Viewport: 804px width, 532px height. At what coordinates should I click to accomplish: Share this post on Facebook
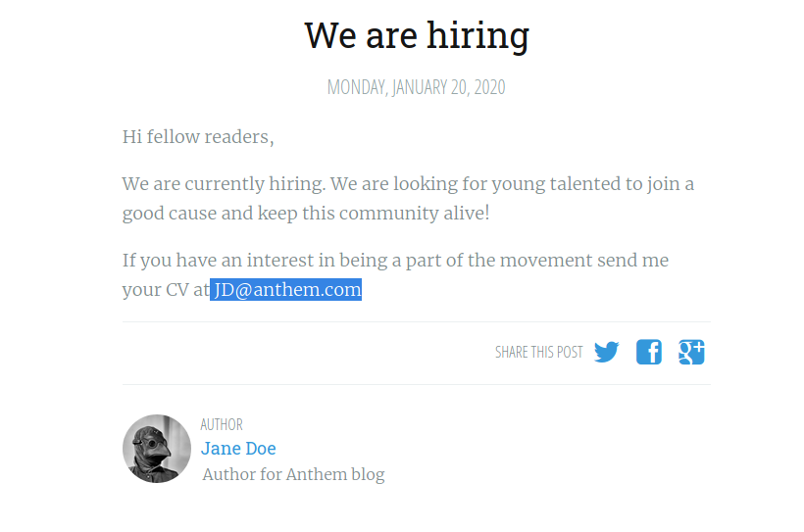[x=649, y=352]
